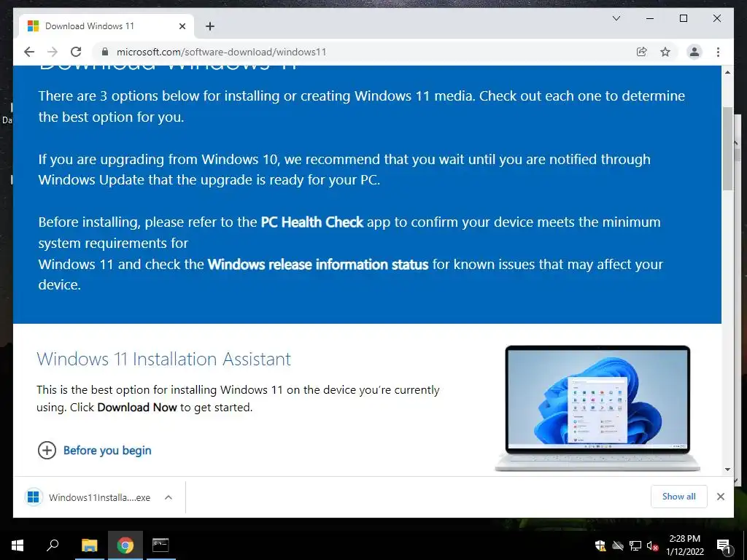
Task: Open File Explorer from taskbar
Action: pyautogui.click(x=89, y=545)
